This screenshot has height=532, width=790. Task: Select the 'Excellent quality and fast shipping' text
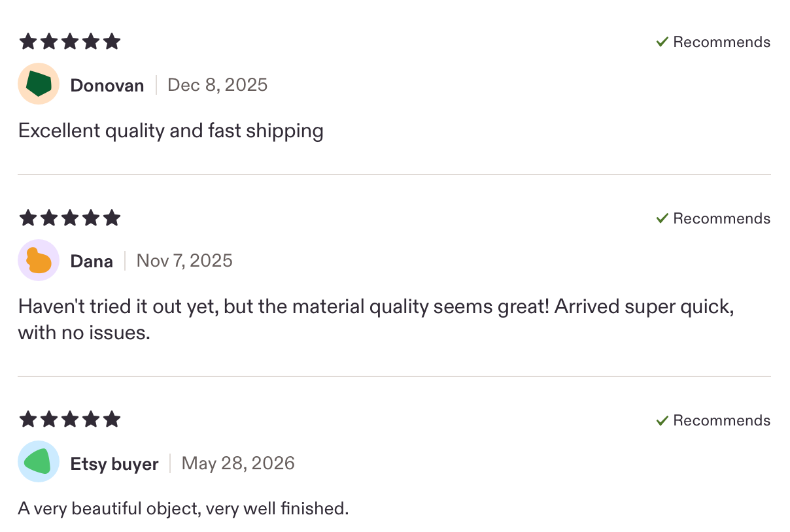pos(171,131)
